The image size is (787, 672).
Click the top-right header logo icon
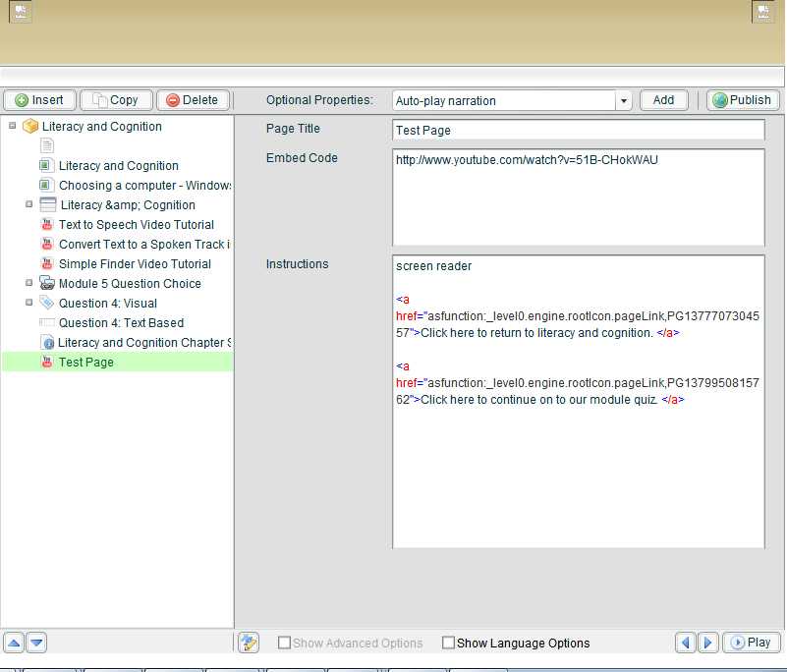[763, 12]
